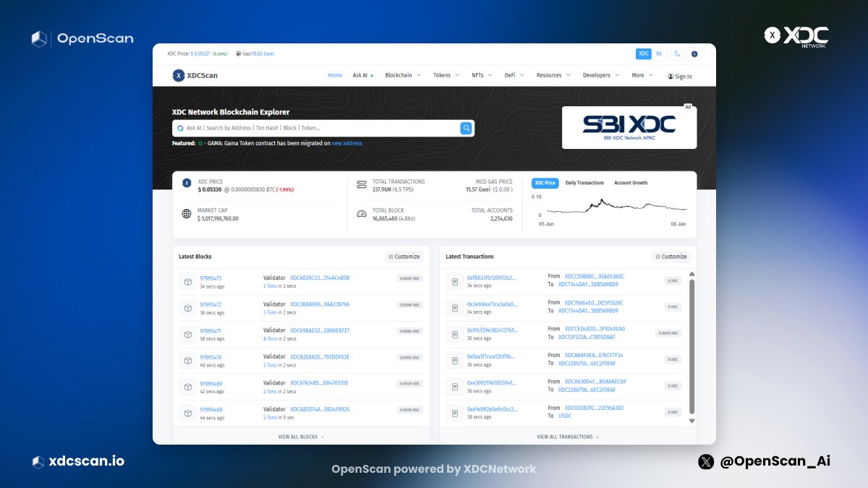The image size is (868, 488).
Task: Click the Latest Transactions scroll down arrow
Action: 692,421
